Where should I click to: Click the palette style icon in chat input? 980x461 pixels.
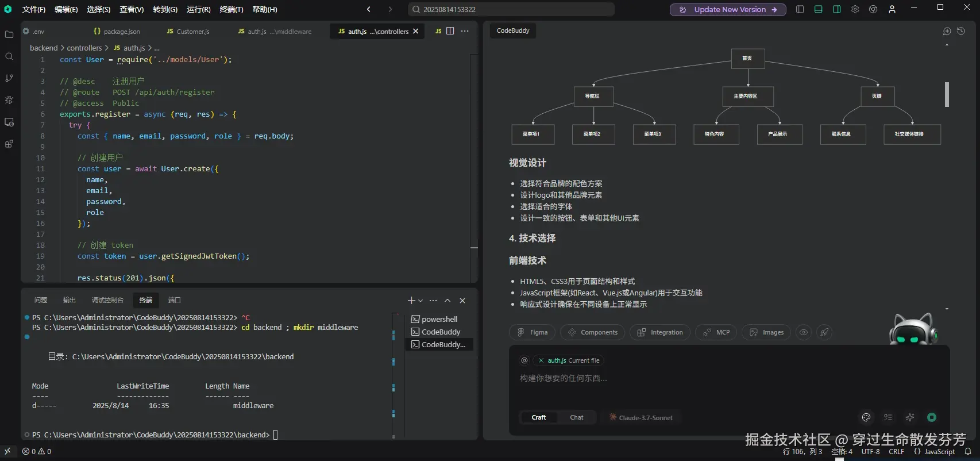(x=866, y=417)
